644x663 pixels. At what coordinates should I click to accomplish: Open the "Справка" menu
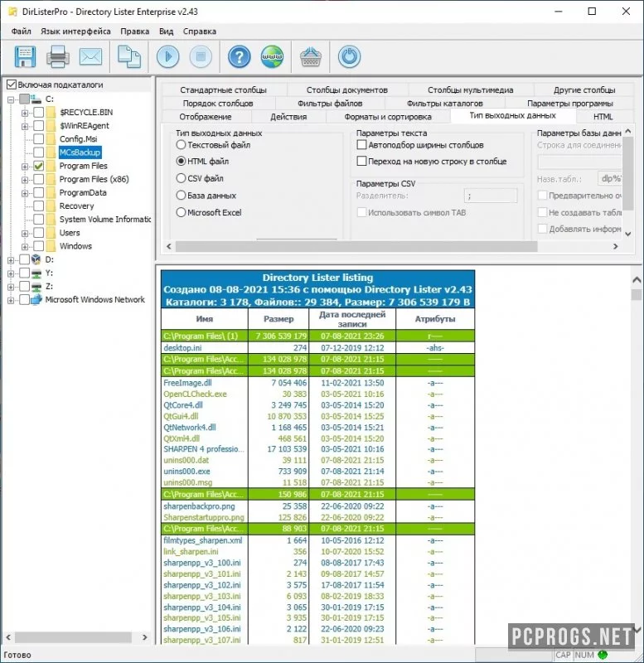coord(200,31)
